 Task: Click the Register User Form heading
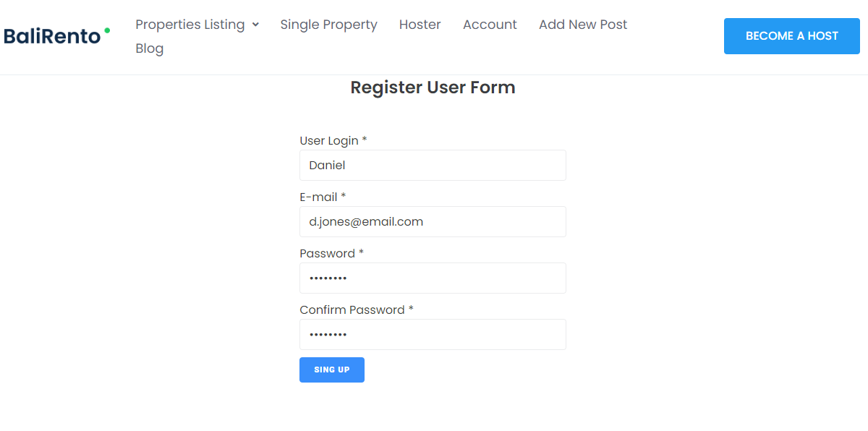(433, 88)
